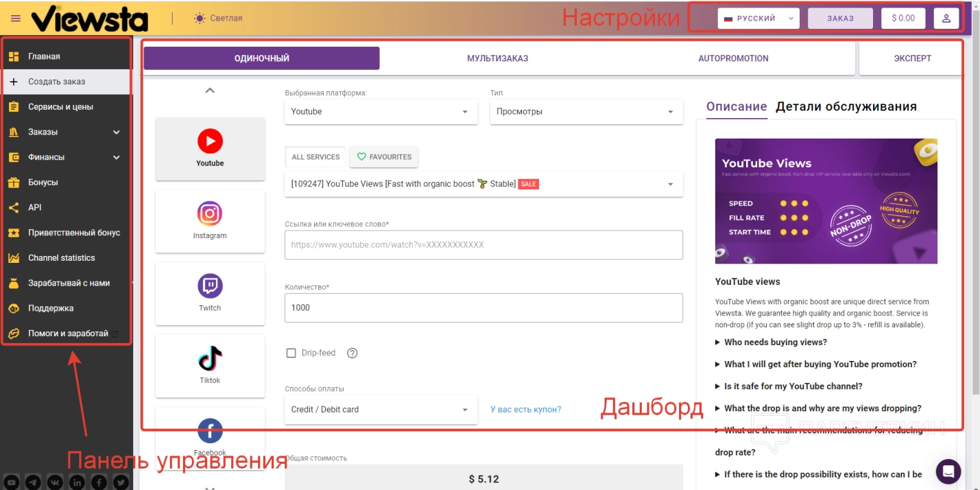Open the Тип Просмотры dropdown

point(586,112)
